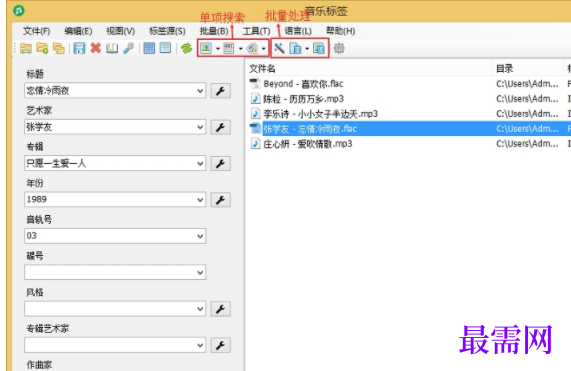
Task: Open the arrow next to cover search icon
Action: [x=218, y=48]
